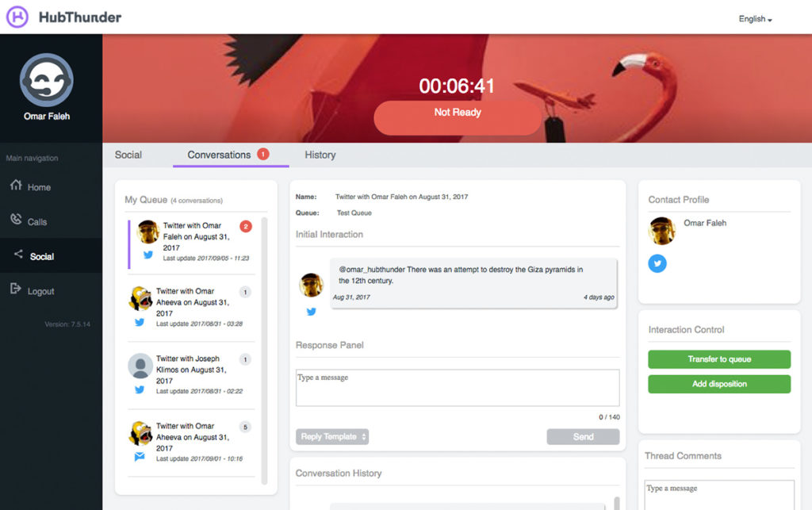
Task: Click Add disposition button
Action: click(x=719, y=384)
